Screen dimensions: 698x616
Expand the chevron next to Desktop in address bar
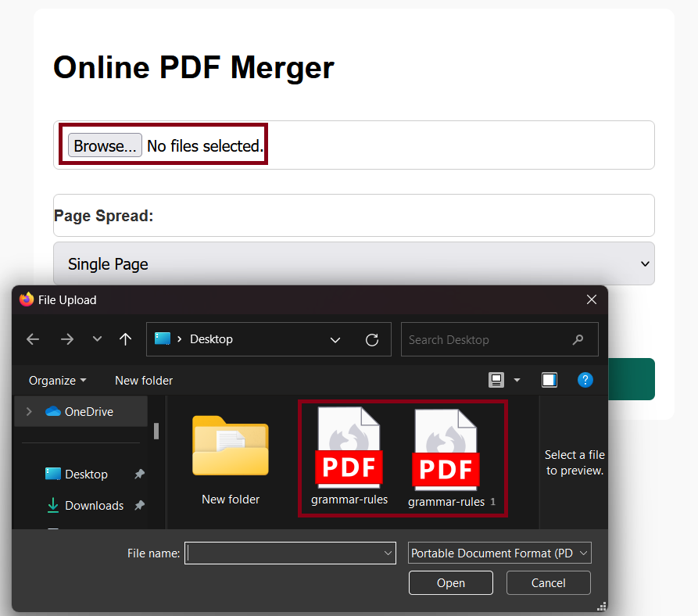coord(335,339)
